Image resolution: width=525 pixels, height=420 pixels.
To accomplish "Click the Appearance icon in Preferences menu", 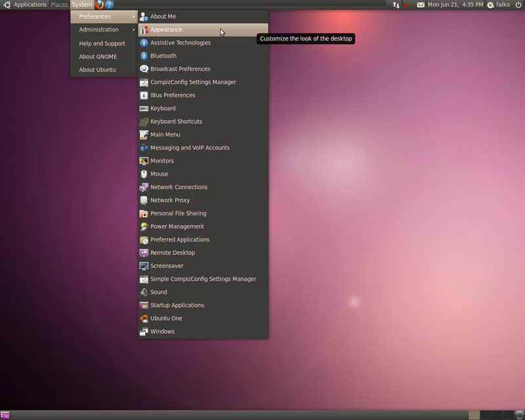I will coord(144,30).
